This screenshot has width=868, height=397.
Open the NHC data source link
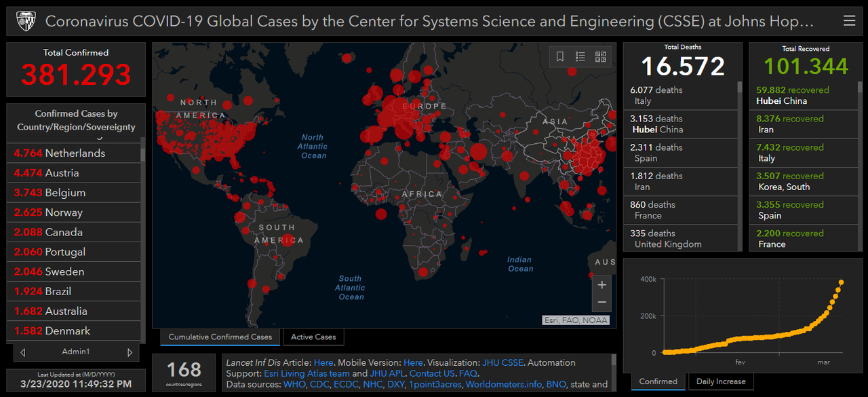pyautogui.click(x=373, y=384)
